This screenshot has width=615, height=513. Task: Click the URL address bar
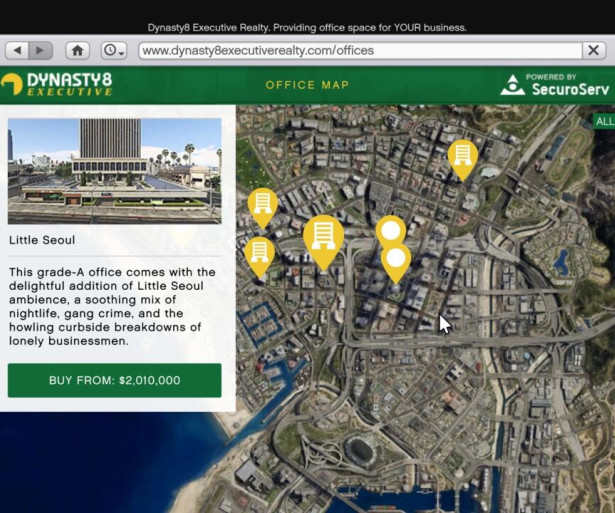click(x=360, y=51)
